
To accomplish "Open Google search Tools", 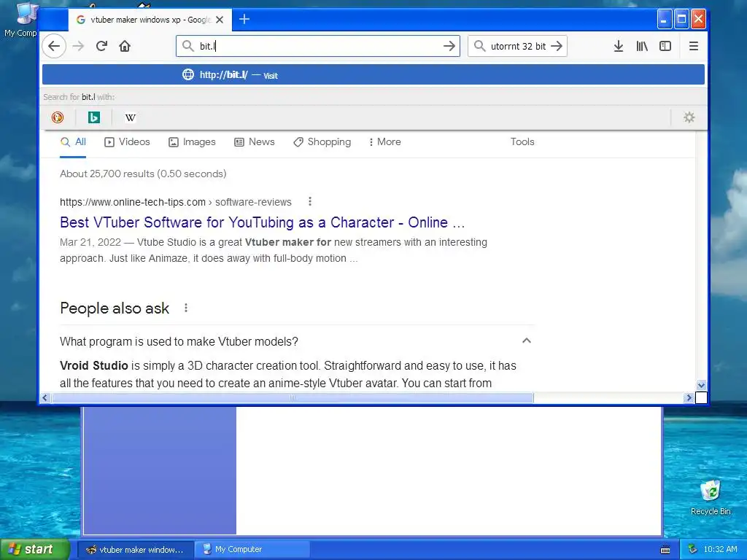I will tap(522, 142).
